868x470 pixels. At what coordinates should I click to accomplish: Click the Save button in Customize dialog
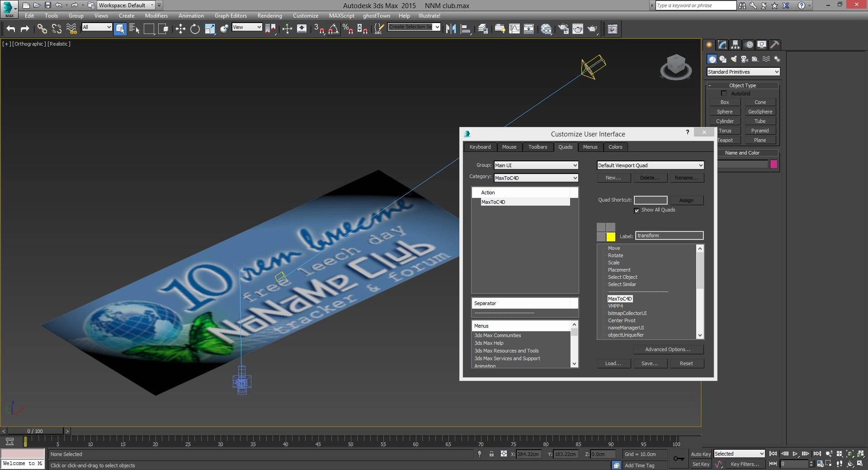click(650, 363)
